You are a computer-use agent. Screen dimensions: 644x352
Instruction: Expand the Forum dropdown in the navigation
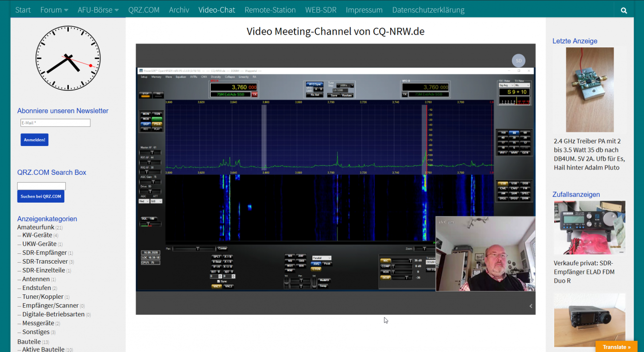tap(54, 10)
